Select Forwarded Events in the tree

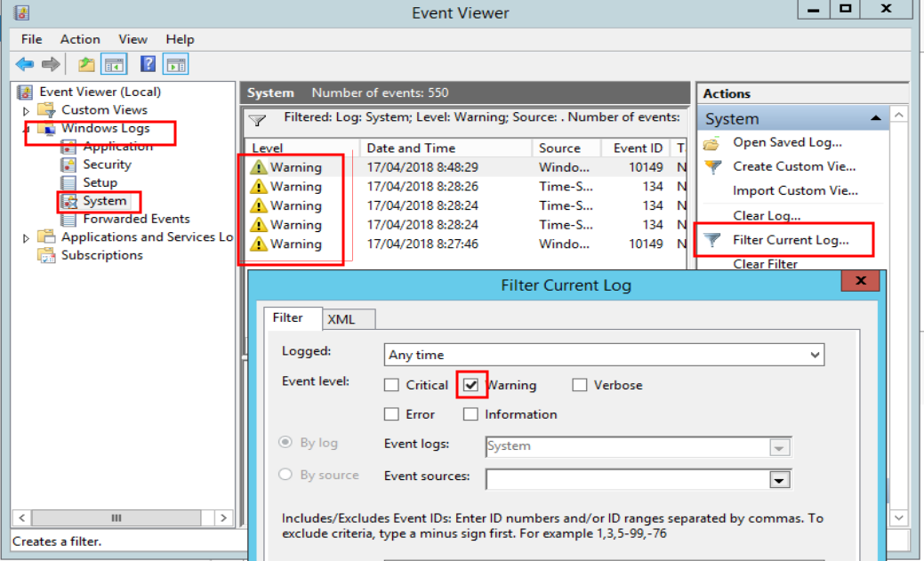(136, 220)
